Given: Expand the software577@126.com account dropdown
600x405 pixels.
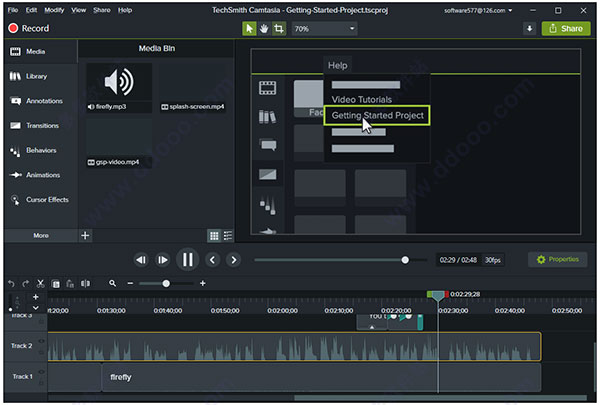Looking at the screenshot, I should pyautogui.click(x=478, y=11).
